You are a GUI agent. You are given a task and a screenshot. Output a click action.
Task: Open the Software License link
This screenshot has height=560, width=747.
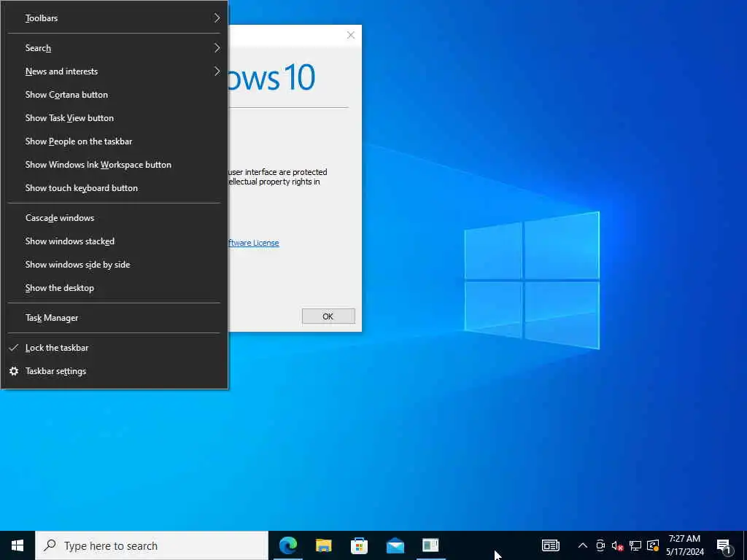(x=253, y=243)
